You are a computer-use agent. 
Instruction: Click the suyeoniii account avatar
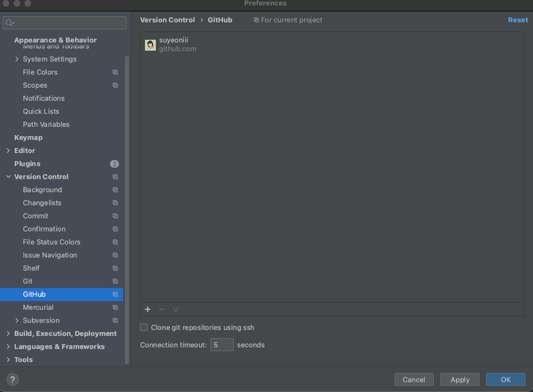tap(150, 45)
